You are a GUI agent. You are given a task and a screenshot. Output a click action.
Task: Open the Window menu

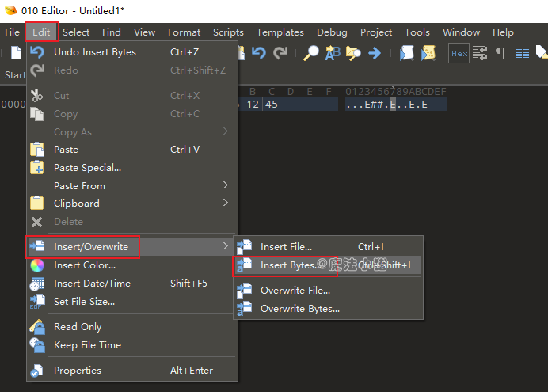coord(461,32)
